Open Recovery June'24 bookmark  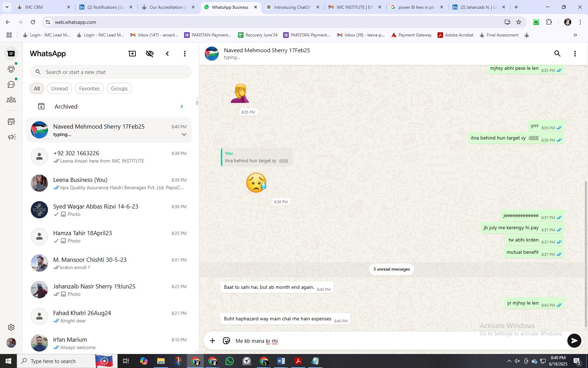(258, 35)
